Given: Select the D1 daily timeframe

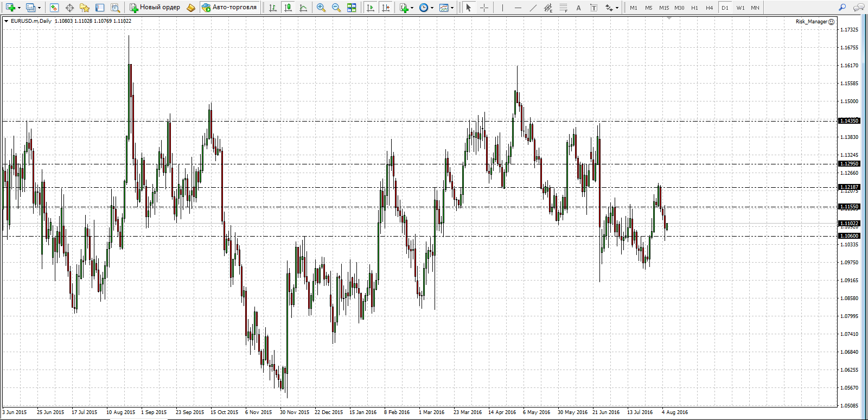Looking at the screenshot, I should (725, 8).
